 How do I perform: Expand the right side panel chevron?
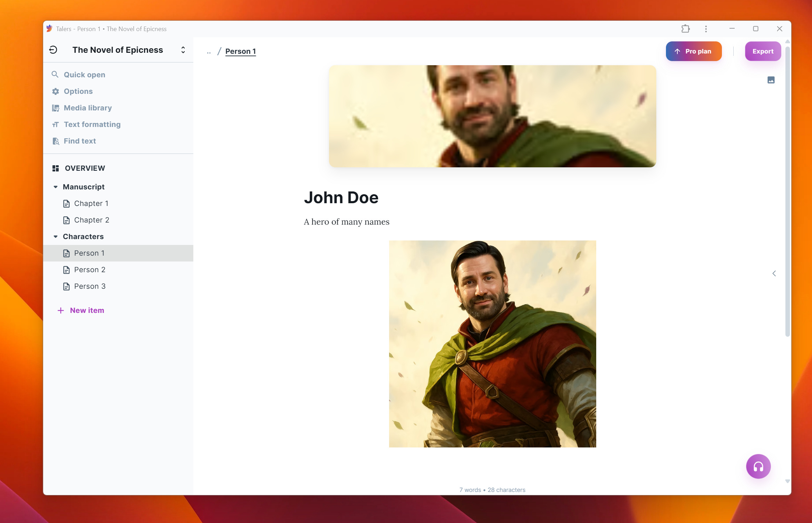click(774, 273)
